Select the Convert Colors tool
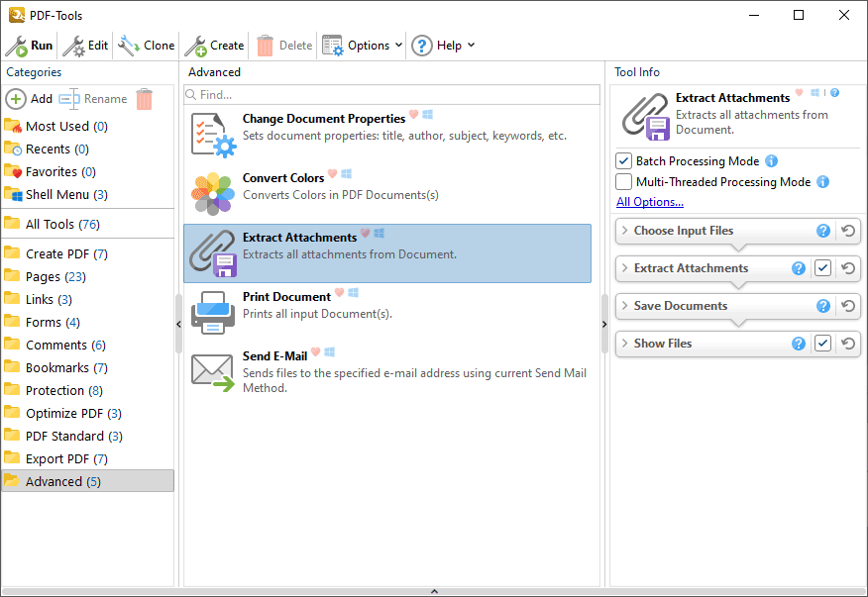 (282, 178)
